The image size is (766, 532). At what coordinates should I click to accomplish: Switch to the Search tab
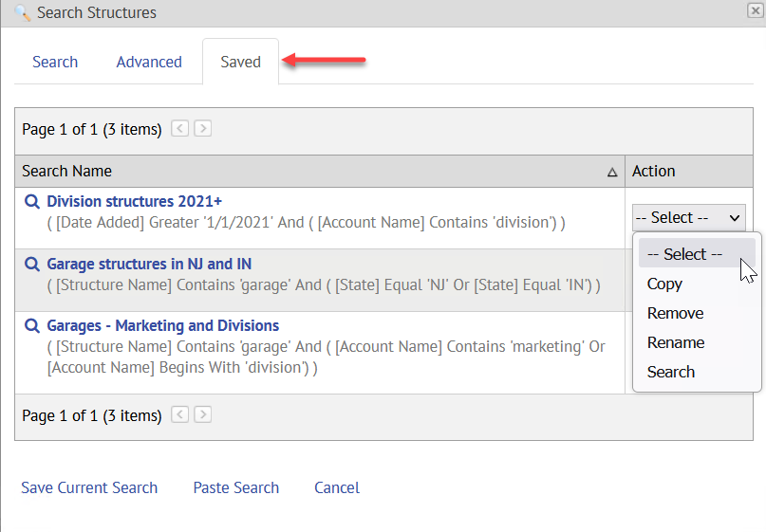(55, 62)
